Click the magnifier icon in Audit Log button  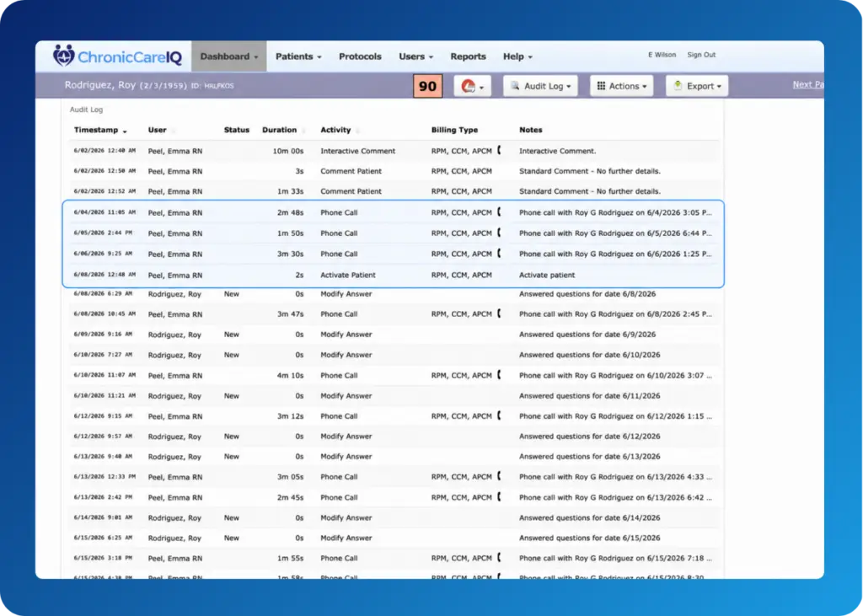[x=515, y=86]
